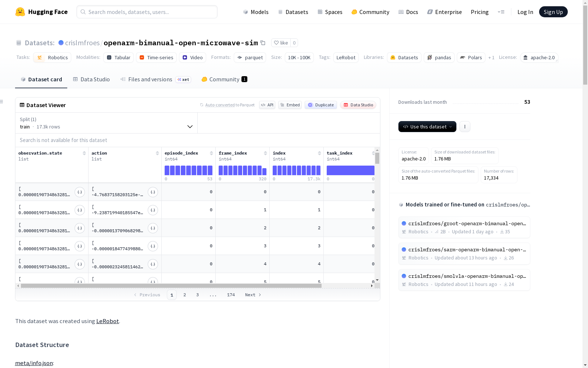Click the API button in Dataset Viewer
This screenshot has width=588, height=368.
pos(267,105)
